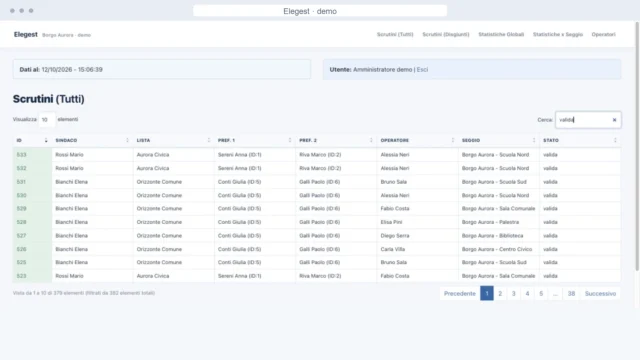This screenshot has height=360, width=640.
Task: Select pagination page 5
Action: tap(541, 293)
